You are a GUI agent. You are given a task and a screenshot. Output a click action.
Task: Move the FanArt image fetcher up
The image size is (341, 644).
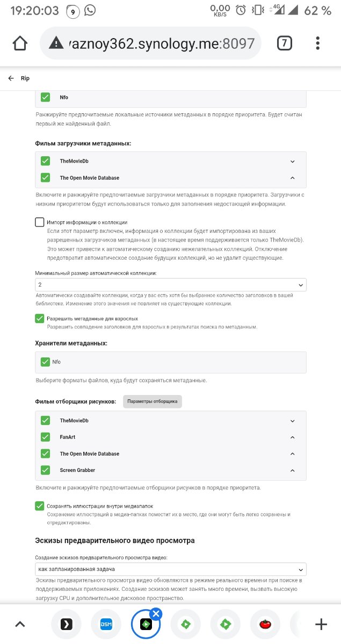point(292,437)
